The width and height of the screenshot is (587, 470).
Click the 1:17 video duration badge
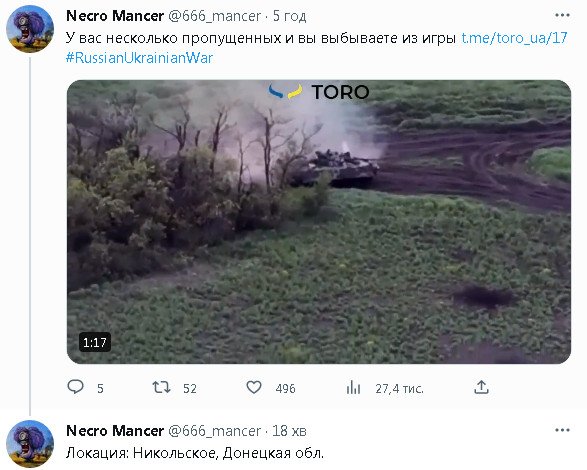click(x=95, y=342)
